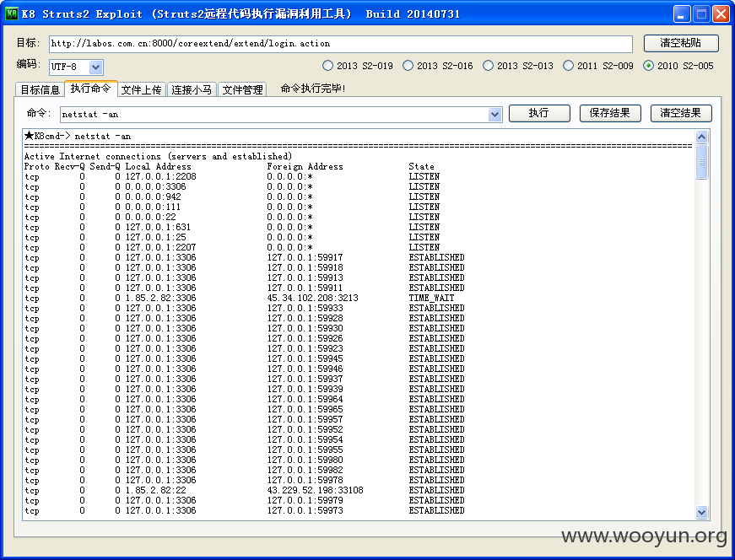Select the 2013 S2-013 exploit option
The image size is (735, 560).
click(x=518, y=66)
